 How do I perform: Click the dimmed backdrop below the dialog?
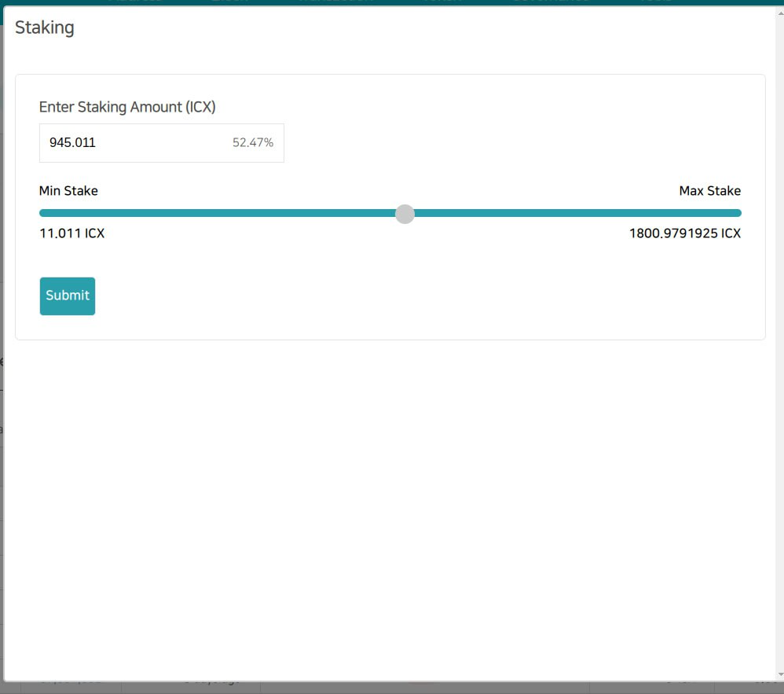393,688
